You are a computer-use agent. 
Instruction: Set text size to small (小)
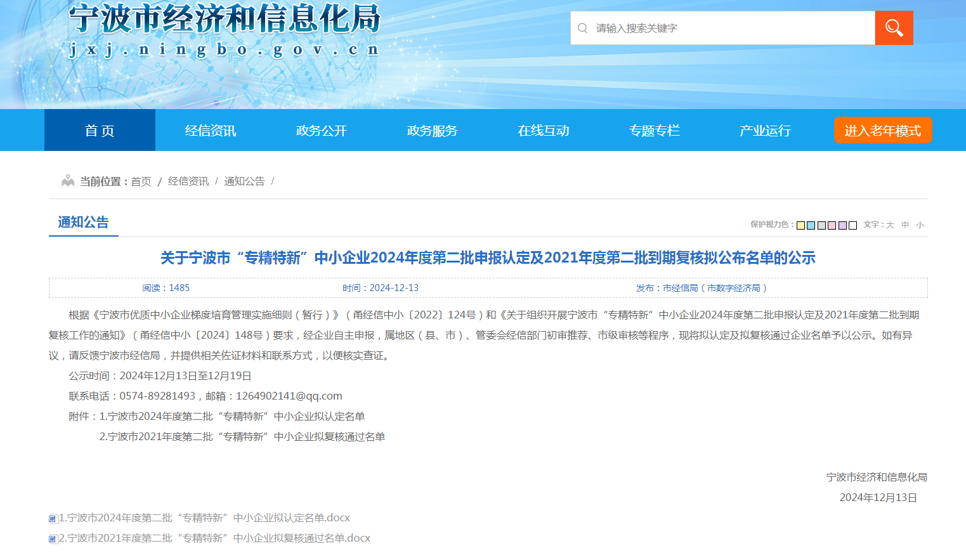920,225
